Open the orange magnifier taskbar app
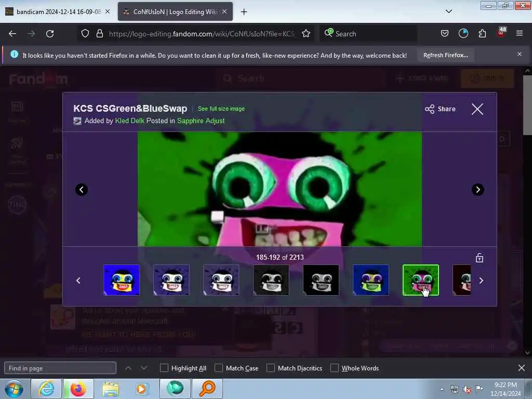The height and width of the screenshot is (399, 532). point(207,389)
